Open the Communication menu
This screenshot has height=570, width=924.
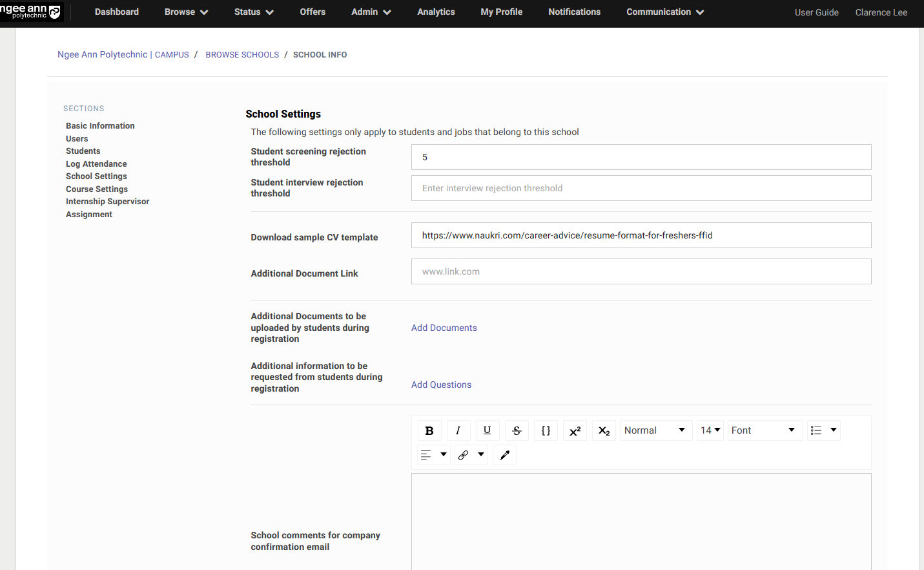(664, 12)
